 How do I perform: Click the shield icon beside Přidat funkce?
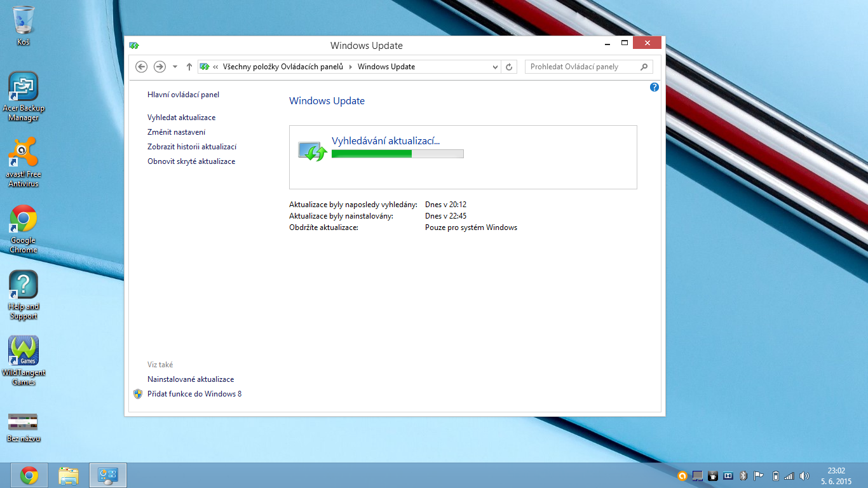point(138,394)
